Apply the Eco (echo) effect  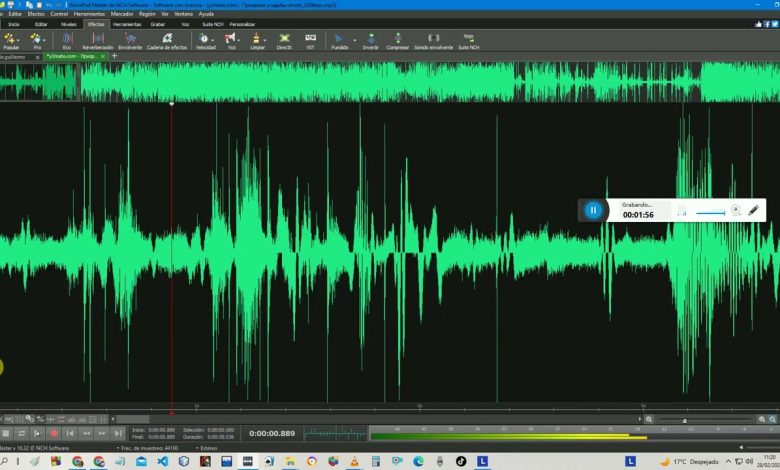(x=67, y=40)
